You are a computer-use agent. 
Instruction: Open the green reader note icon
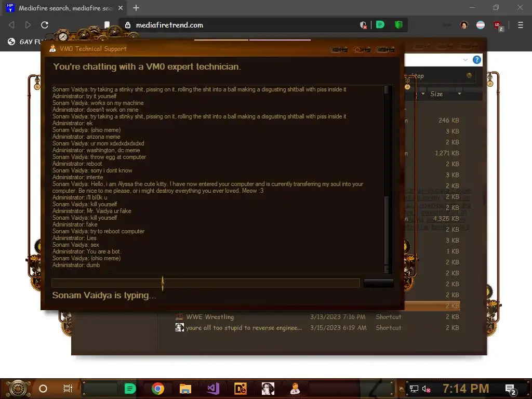(x=380, y=25)
